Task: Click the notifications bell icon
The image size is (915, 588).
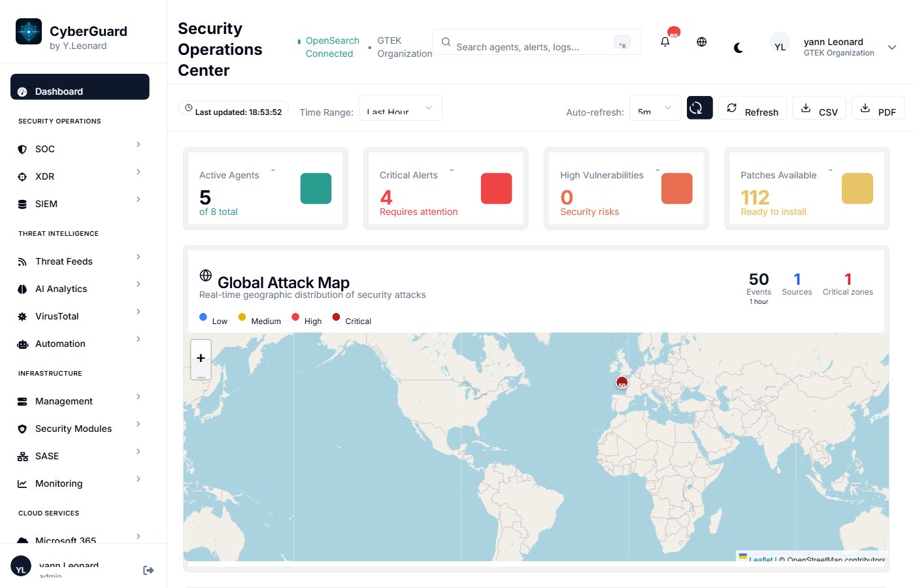Action: click(665, 42)
